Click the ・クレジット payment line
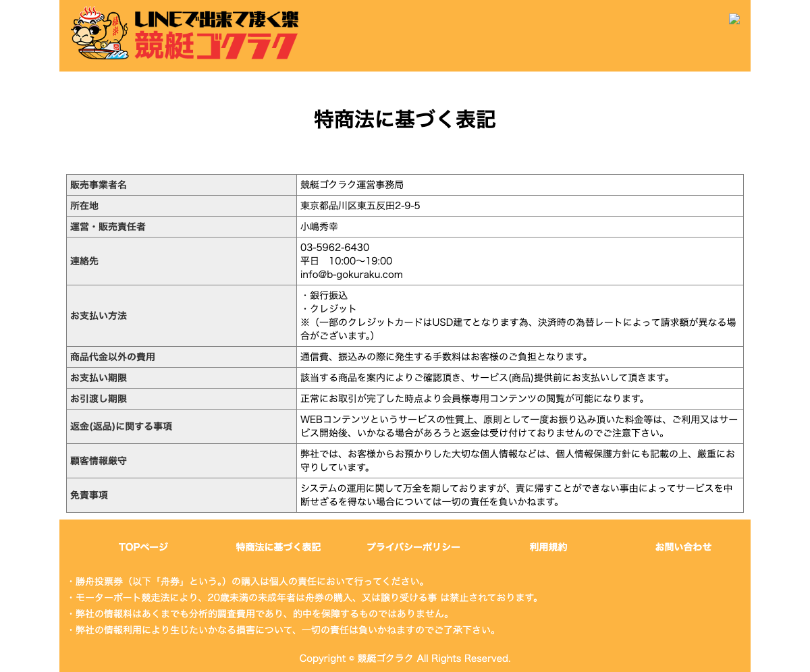This screenshot has width=810, height=672. point(329,309)
